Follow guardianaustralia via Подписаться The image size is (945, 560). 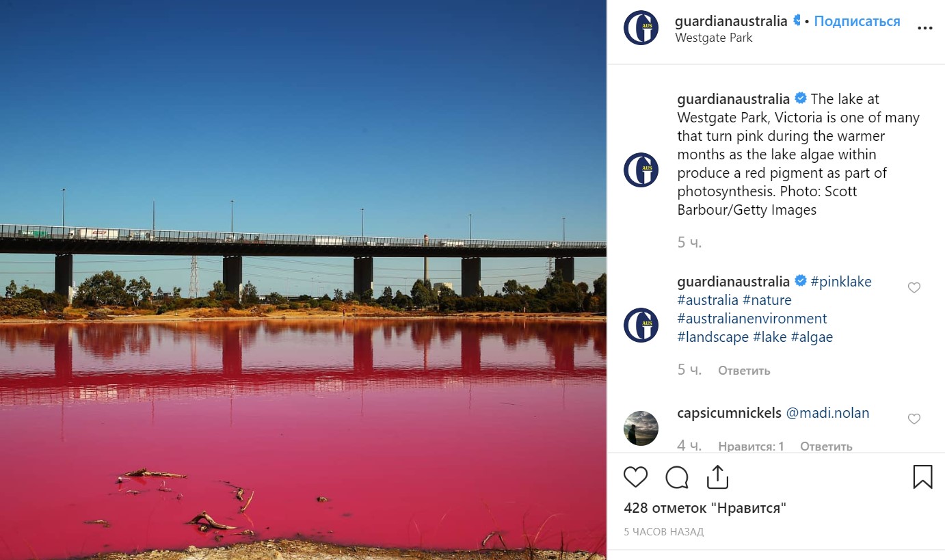pyautogui.click(x=857, y=21)
